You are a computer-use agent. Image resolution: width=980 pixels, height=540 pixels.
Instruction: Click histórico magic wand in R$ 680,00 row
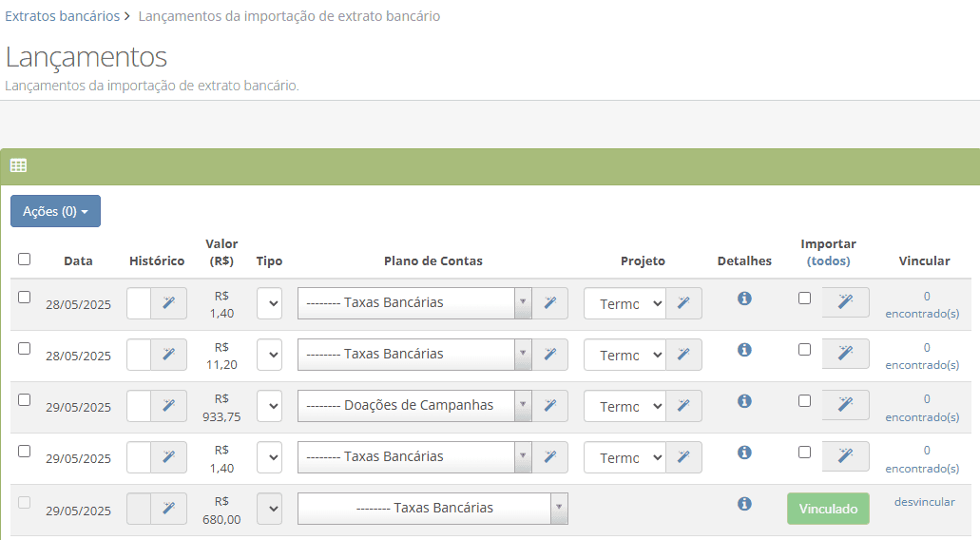pyautogui.click(x=169, y=508)
